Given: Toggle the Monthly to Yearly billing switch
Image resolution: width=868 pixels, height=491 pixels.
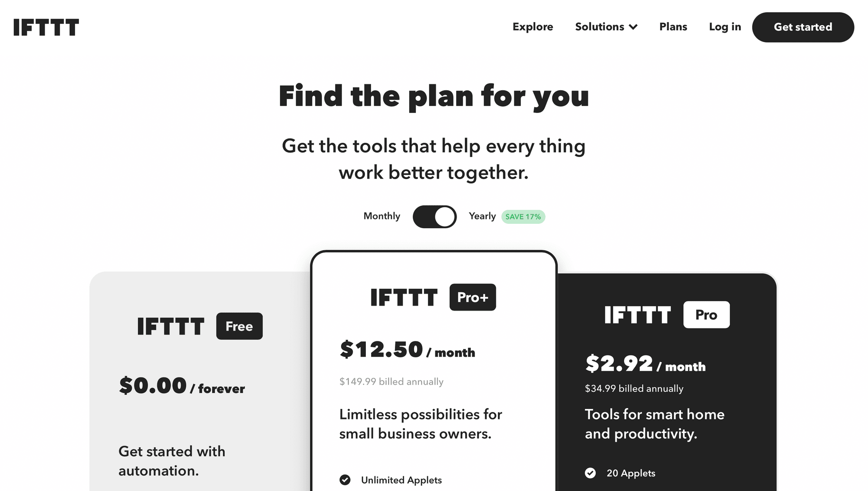Looking at the screenshot, I should (x=434, y=216).
